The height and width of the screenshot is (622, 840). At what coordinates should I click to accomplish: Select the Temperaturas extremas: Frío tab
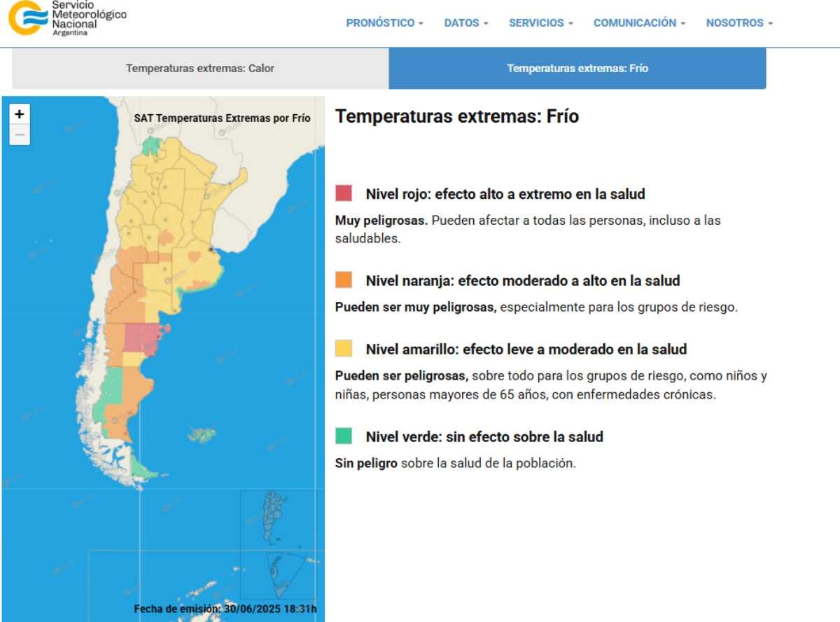point(577,69)
